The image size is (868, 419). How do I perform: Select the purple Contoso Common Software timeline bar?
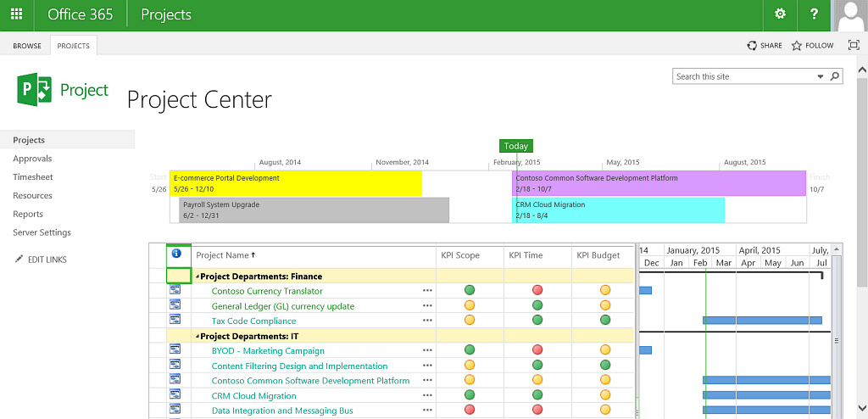point(659,183)
